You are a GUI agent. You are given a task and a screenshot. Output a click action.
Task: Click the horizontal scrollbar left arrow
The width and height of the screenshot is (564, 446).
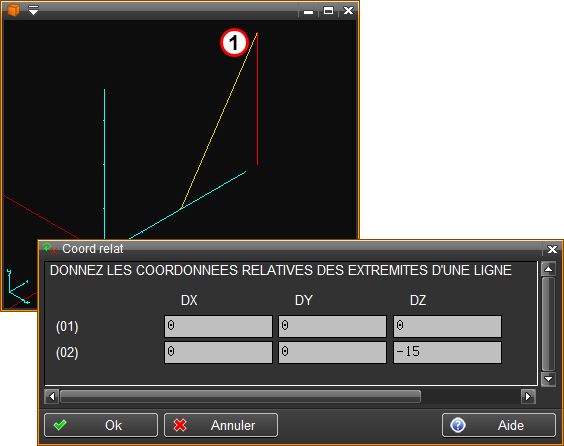(x=52, y=396)
